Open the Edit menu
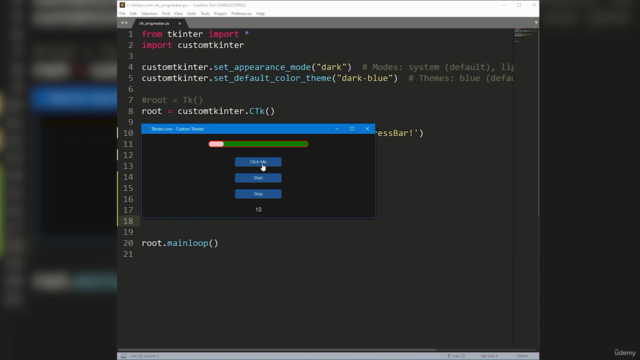Viewport: 640px width, 360px height. [x=133, y=13]
